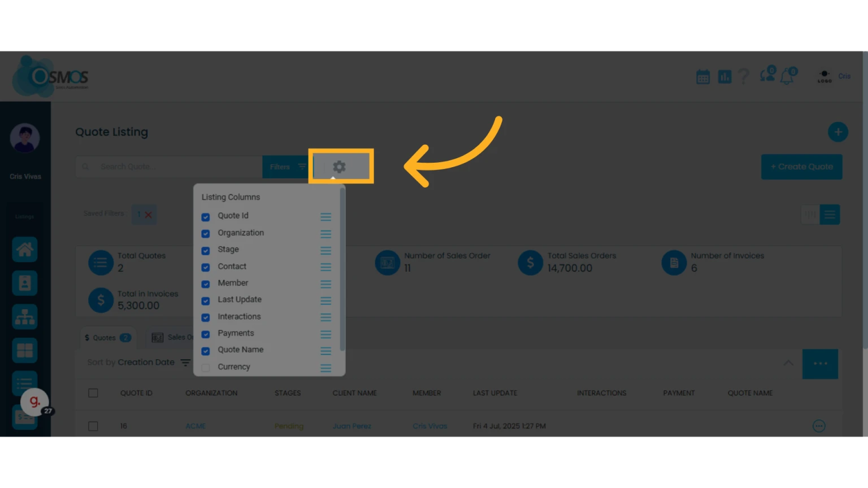Click the OSMOS logo
Screen dimensions: 868x488
tap(51, 76)
